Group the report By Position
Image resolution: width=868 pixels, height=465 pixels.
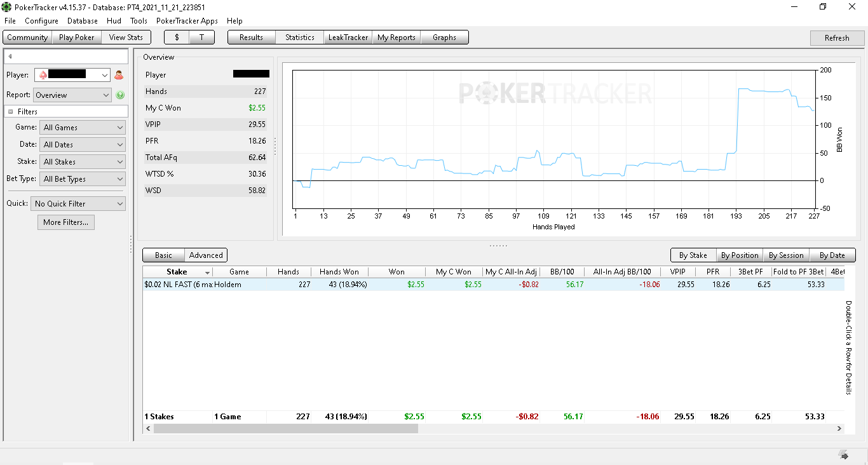[740, 255]
